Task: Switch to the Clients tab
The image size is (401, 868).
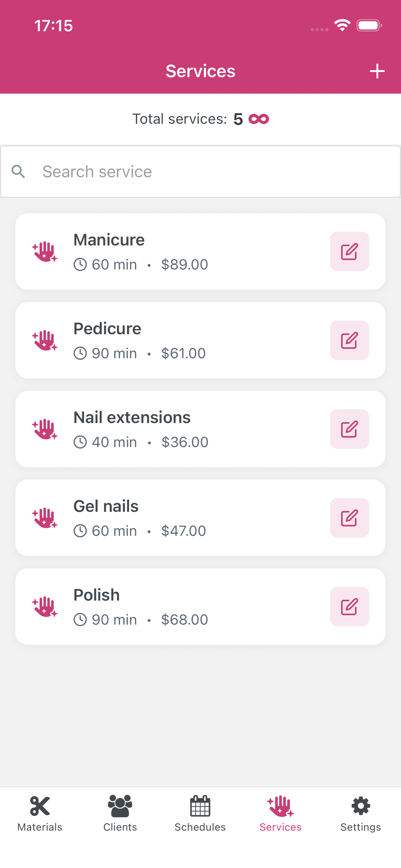Action: (x=120, y=813)
